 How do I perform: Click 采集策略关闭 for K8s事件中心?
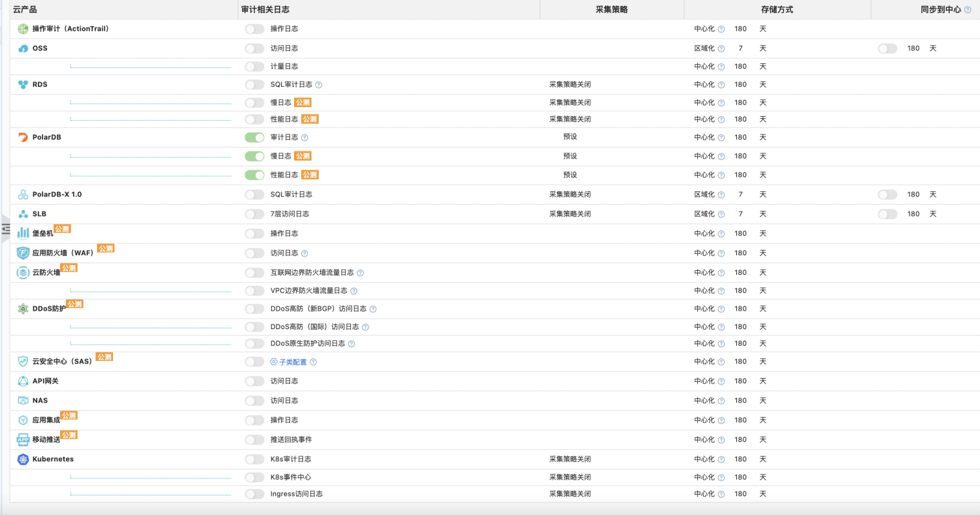pos(570,477)
